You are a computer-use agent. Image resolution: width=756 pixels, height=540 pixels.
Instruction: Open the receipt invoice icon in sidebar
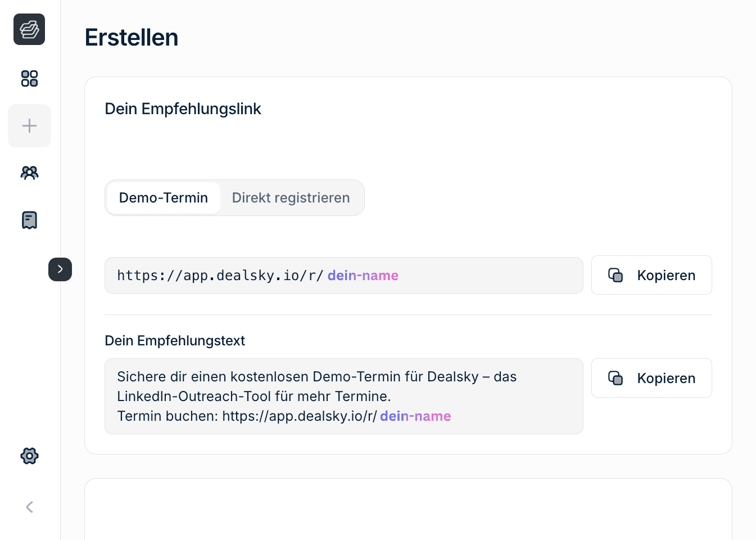[29, 220]
